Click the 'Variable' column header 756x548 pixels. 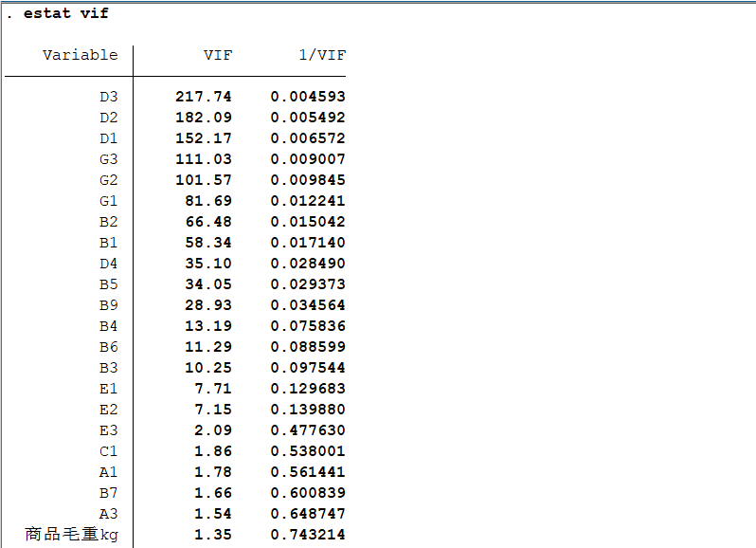tap(80, 55)
